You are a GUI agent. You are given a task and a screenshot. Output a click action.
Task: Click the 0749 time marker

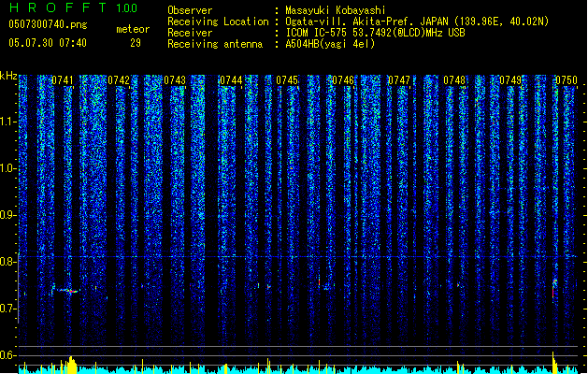pos(510,80)
